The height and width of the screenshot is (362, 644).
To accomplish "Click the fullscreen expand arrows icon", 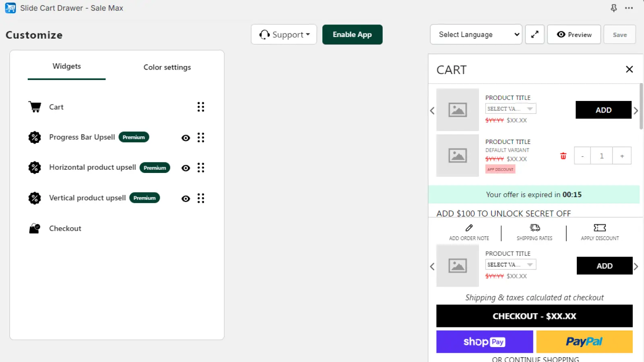I will (x=535, y=35).
